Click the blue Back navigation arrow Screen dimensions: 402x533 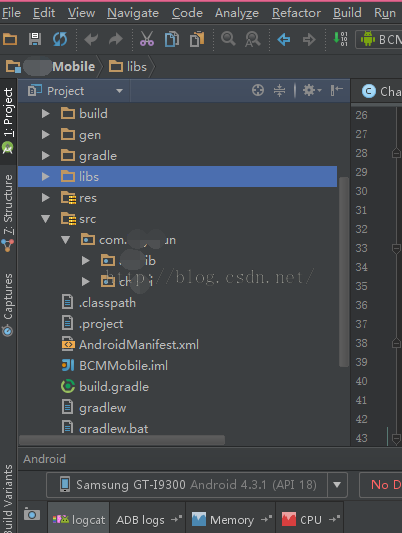(x=284, y=39)
